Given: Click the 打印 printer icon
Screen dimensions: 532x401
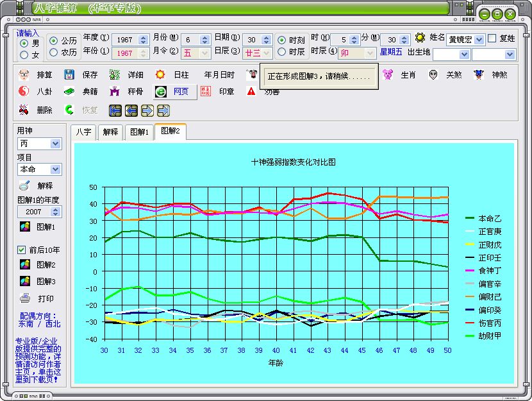Looking at the screenshot, I should coord(25,298).
